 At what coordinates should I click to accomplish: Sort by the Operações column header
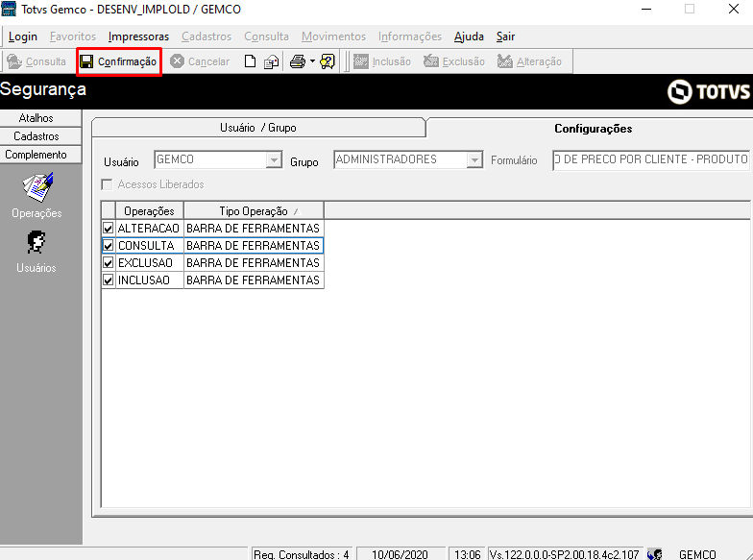[150, 211]
